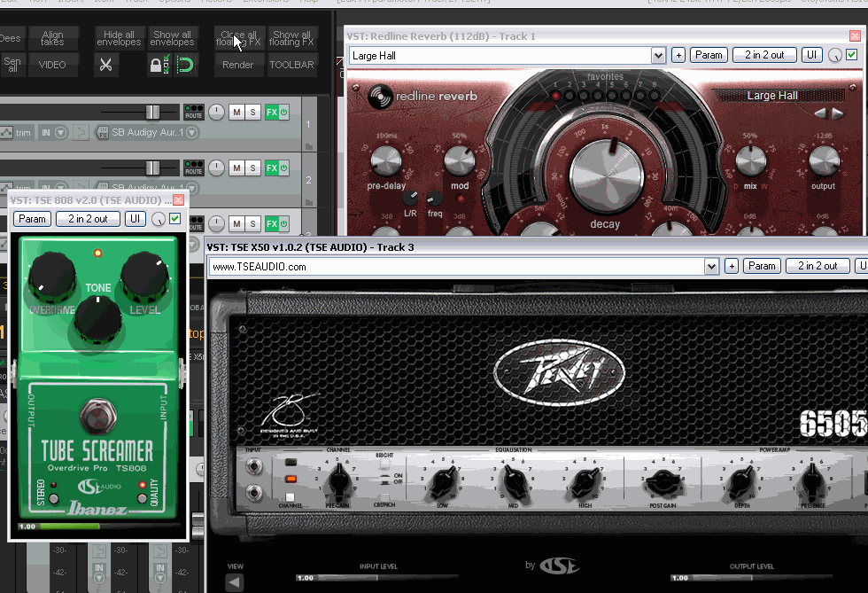The image size is (868, 593).
Task: Click 2 in 2 out in Redline Reverb window
Action: [x=764, y=55]
